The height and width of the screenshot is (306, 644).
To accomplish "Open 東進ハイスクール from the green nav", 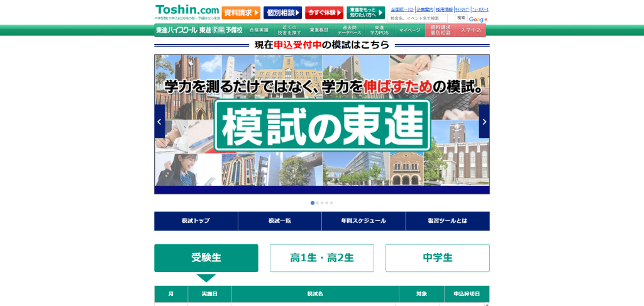I will tap(176, 30).
